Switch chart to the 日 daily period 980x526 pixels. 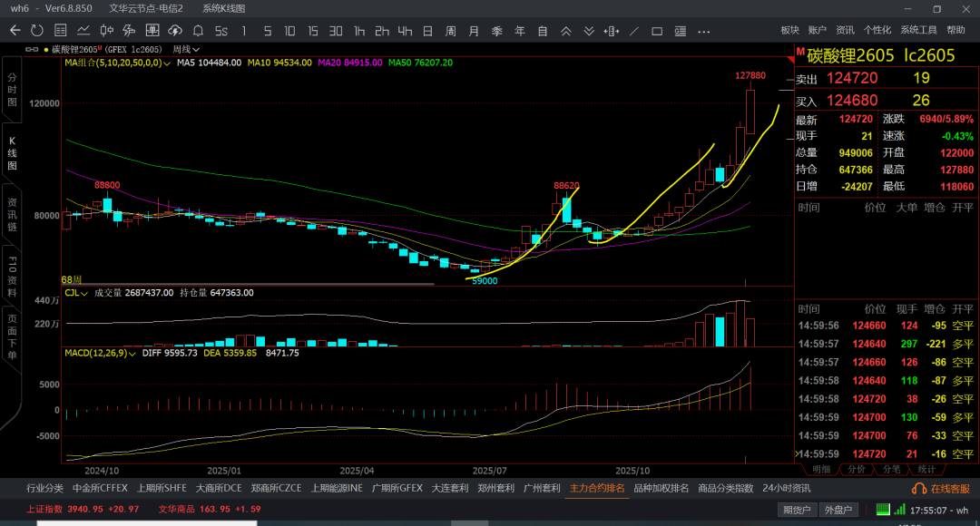click(x=427, y=30)
